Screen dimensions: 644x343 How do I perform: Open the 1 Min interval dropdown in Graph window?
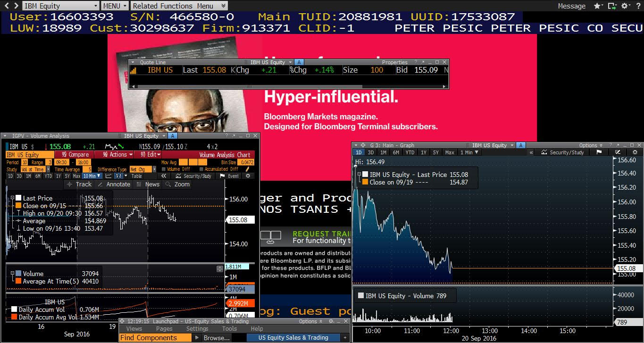[469, 152]
